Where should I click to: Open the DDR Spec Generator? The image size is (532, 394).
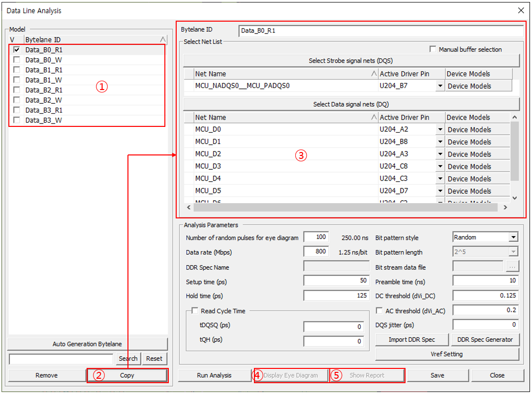(485, 339)
